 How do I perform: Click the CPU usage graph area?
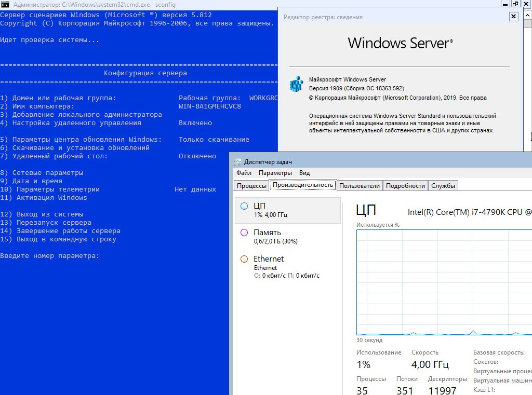pyautogui.click(x=444, y=282)
